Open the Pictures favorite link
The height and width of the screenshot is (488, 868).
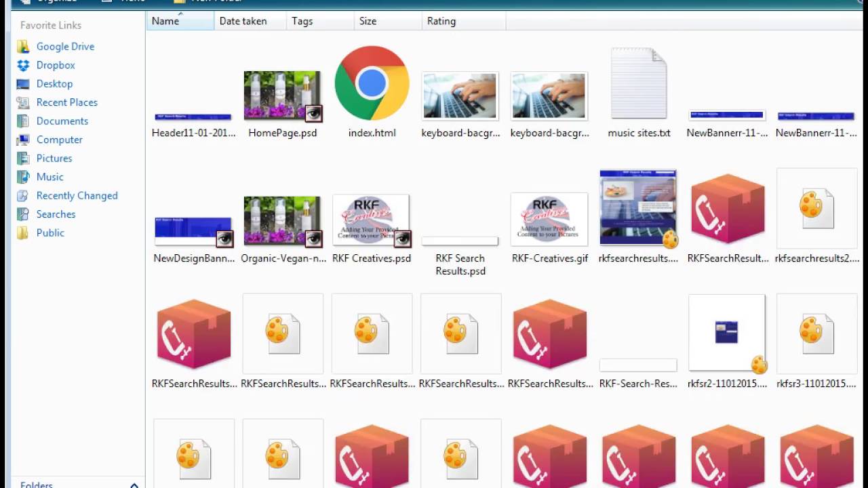(x=54, y=158)
